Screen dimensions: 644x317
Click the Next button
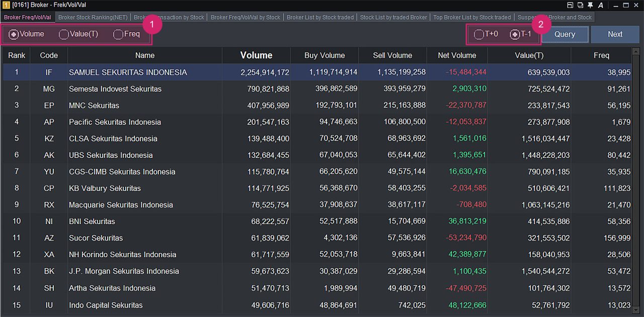coord(615,34)
